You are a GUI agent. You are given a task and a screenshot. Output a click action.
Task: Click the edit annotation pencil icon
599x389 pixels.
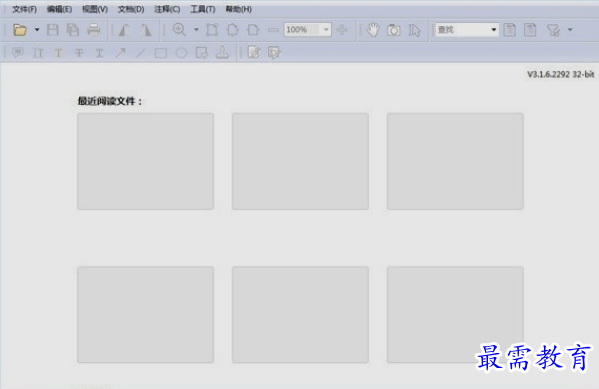(x=254, y=52)
